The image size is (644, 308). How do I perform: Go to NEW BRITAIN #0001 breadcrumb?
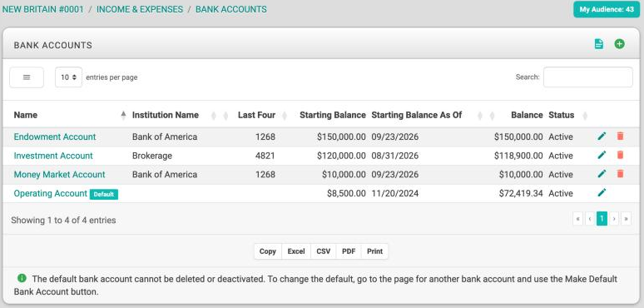42,9
